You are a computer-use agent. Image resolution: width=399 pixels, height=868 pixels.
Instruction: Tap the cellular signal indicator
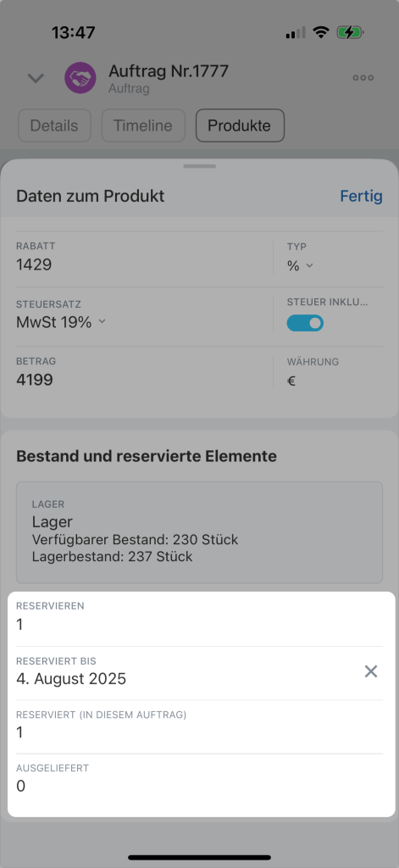pyautogui.click(x=296, y=33)
